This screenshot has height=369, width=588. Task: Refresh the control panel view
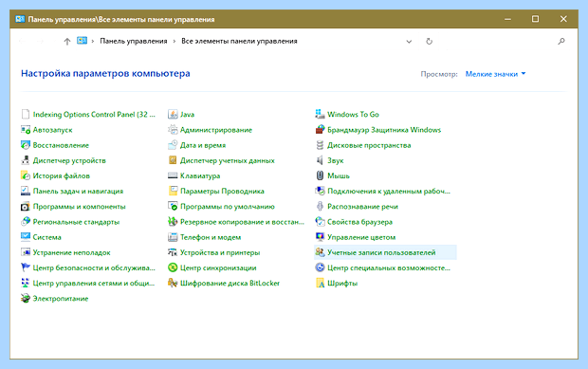430,41
